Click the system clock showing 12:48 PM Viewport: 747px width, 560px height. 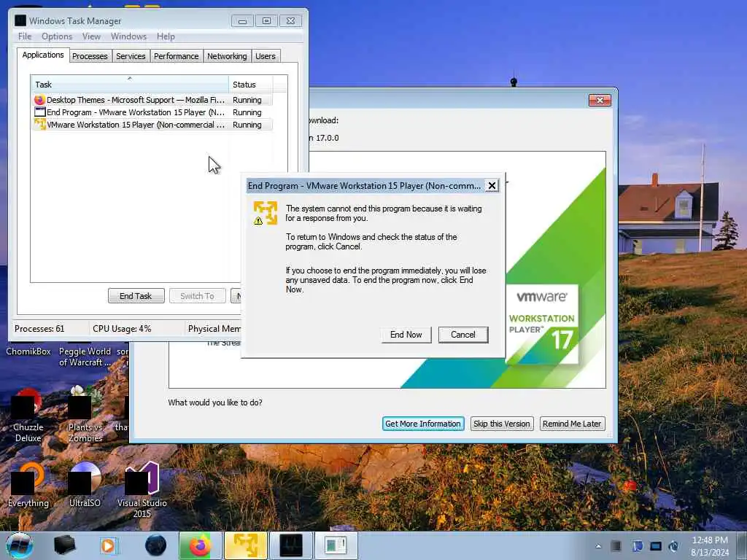tap(710, 546)
